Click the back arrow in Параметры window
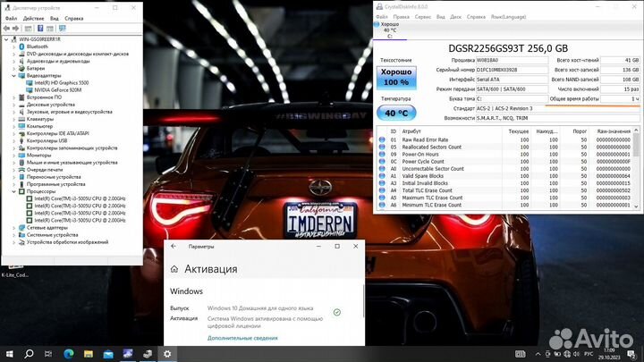This screenshot has height=362, width=644. click(174, 247)
